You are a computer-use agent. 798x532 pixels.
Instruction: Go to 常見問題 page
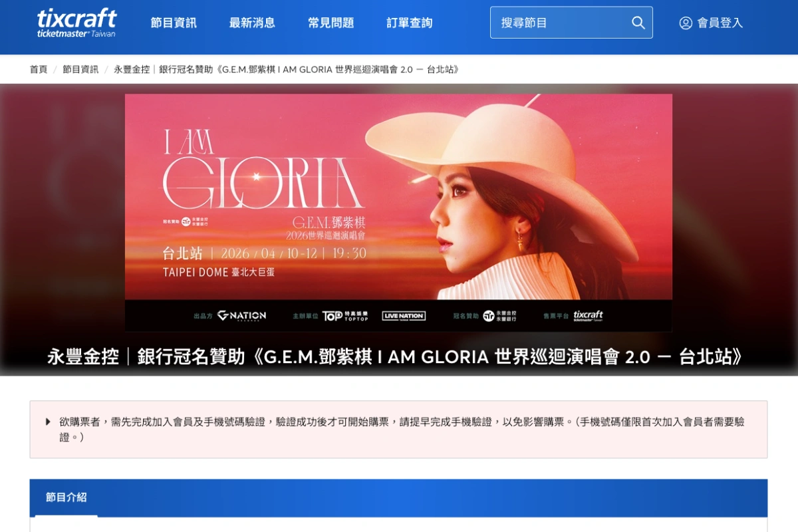click(331, 23)
